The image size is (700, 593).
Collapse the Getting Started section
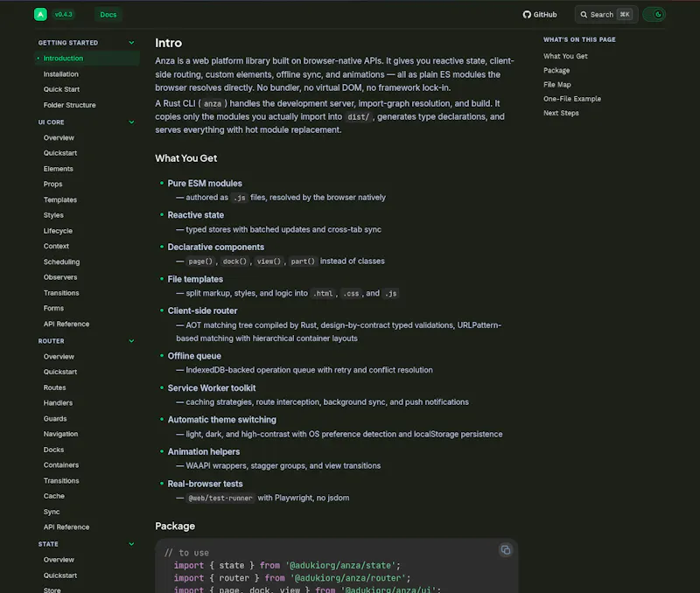pyautogui.click(x=131, y=43)
